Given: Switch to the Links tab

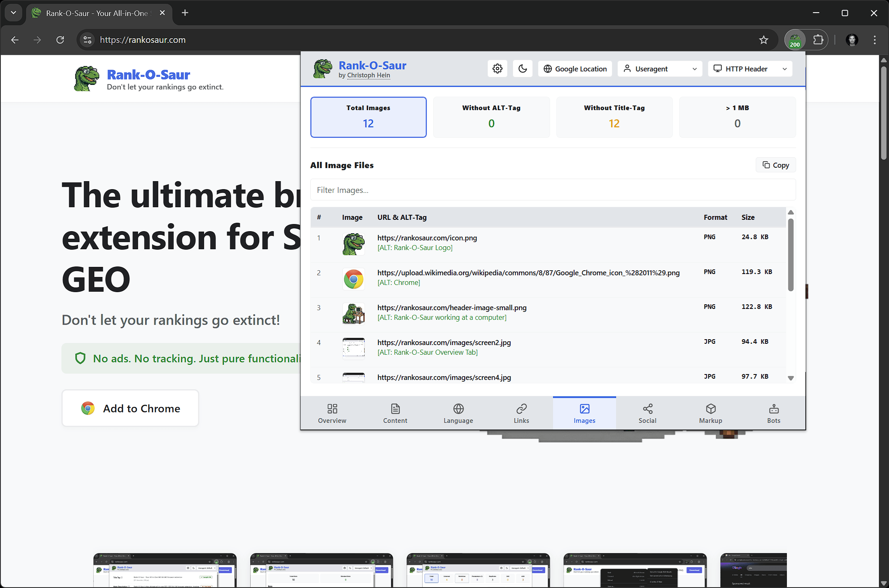Looking at the screenshot, I should [x=521, y=413].
